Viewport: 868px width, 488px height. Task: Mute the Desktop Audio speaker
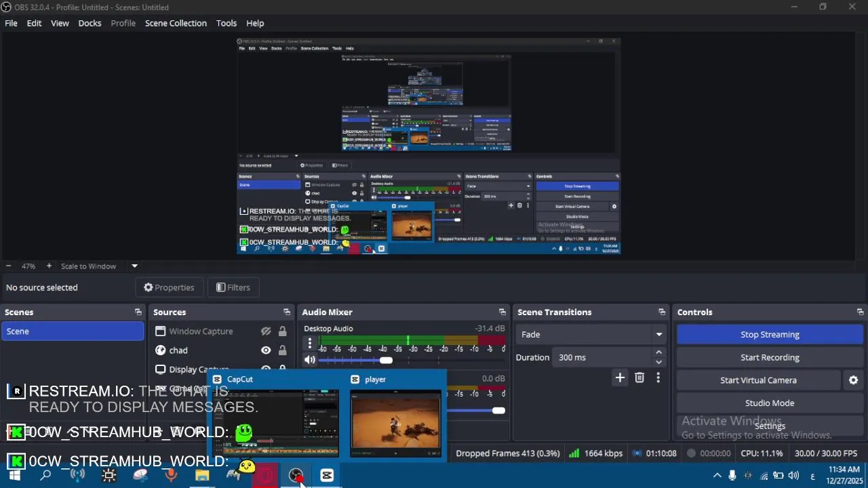pos(310,360)
